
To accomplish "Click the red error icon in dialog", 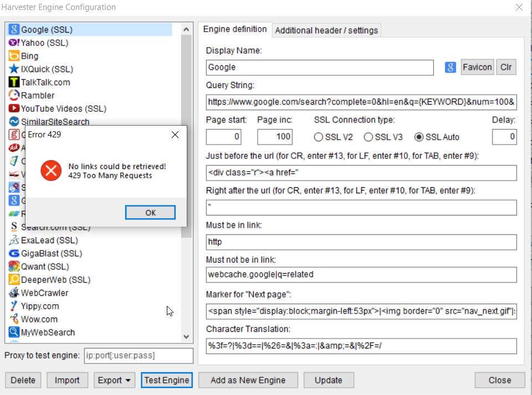I will (51, 171).
